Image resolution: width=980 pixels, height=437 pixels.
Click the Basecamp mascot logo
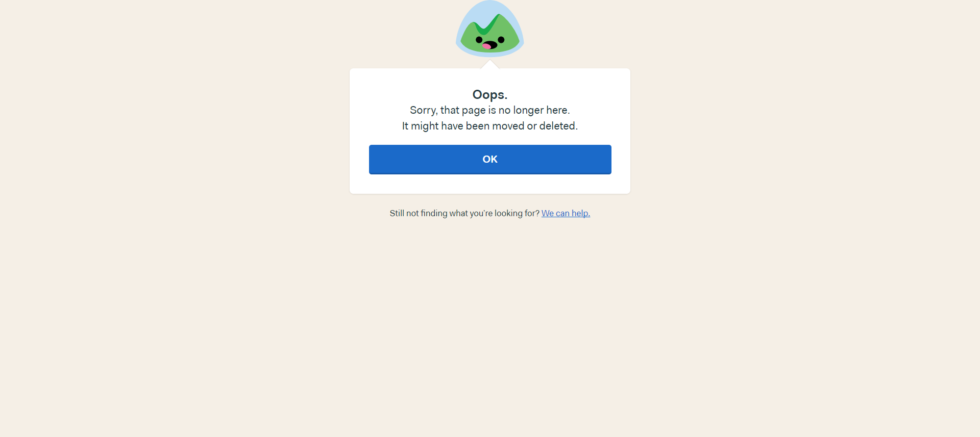(x=490, y=28)
